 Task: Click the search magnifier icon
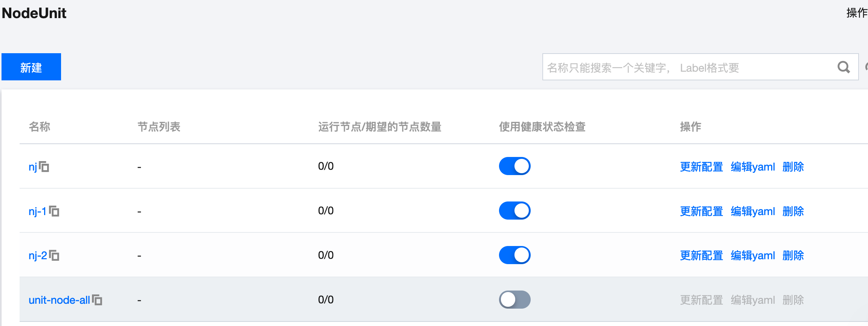[844, 67]
